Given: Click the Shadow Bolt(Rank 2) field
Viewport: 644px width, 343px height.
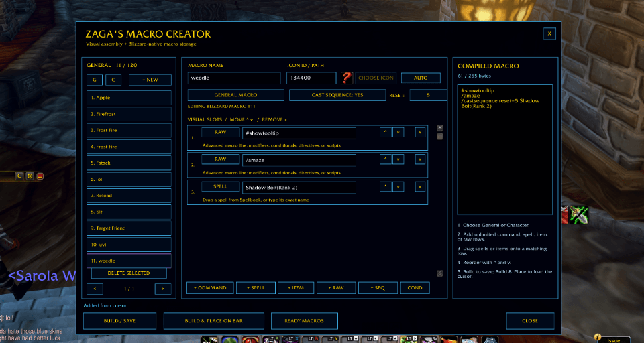Looking at the screenshot, I should [x=299, y=188].
